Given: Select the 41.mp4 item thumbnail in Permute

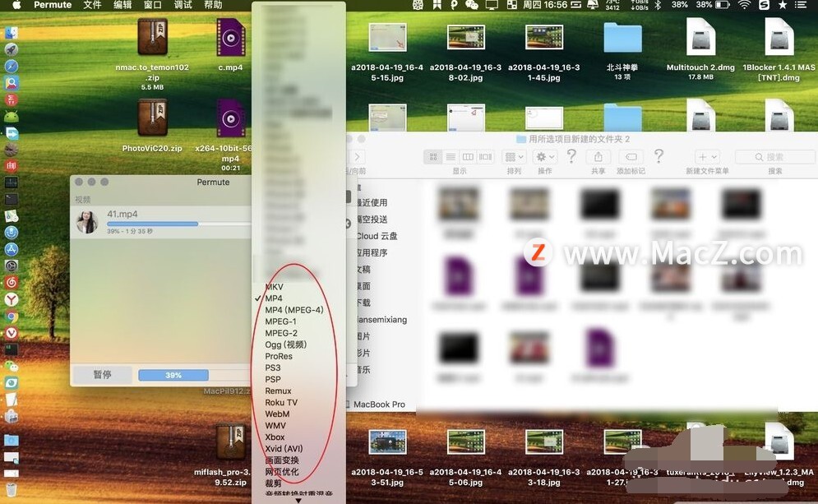Looking at the screenshot, I should pyautogui.click(x=87, y=222).
